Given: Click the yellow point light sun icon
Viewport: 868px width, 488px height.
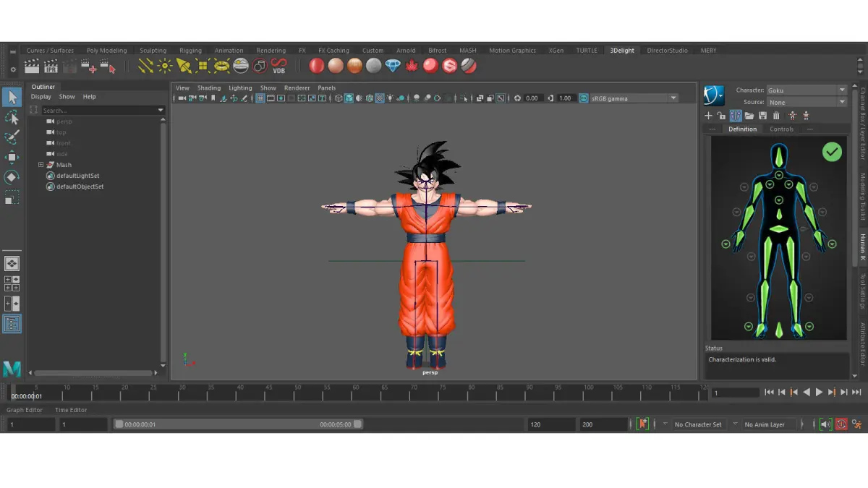Looking at the screenshot, I should coord(165,67).
